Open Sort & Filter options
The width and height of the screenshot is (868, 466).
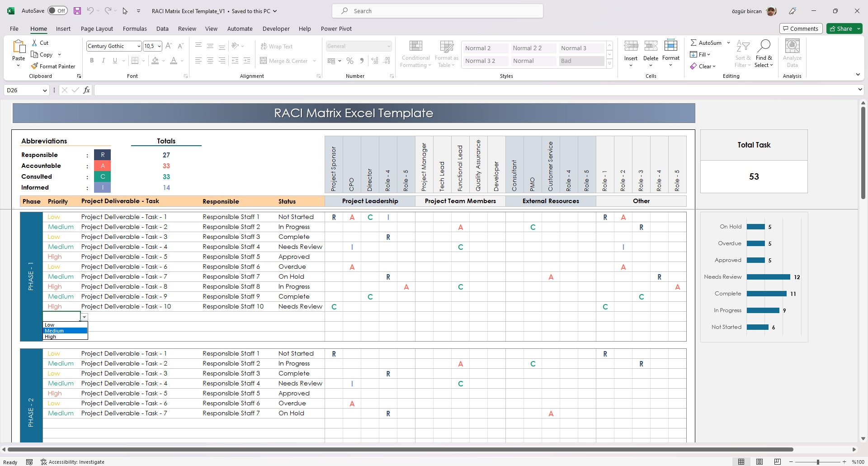[743, 53]
